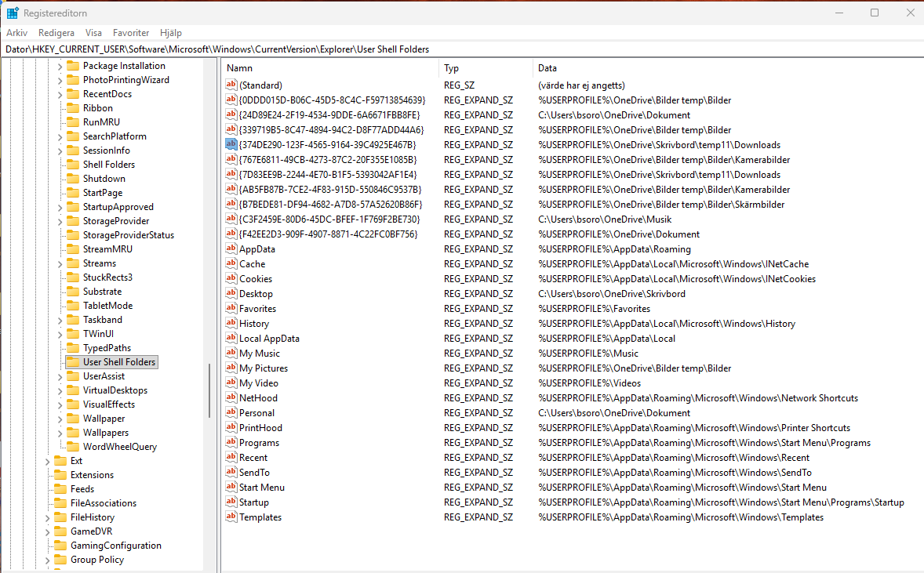Screen dimensions: 924x573
Task: Expand the StartupApproved key
Action: tap(60, 207)
